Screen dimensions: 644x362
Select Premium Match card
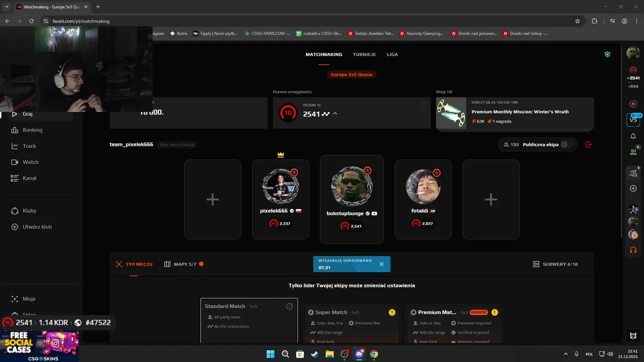click(x=454, y=323)
